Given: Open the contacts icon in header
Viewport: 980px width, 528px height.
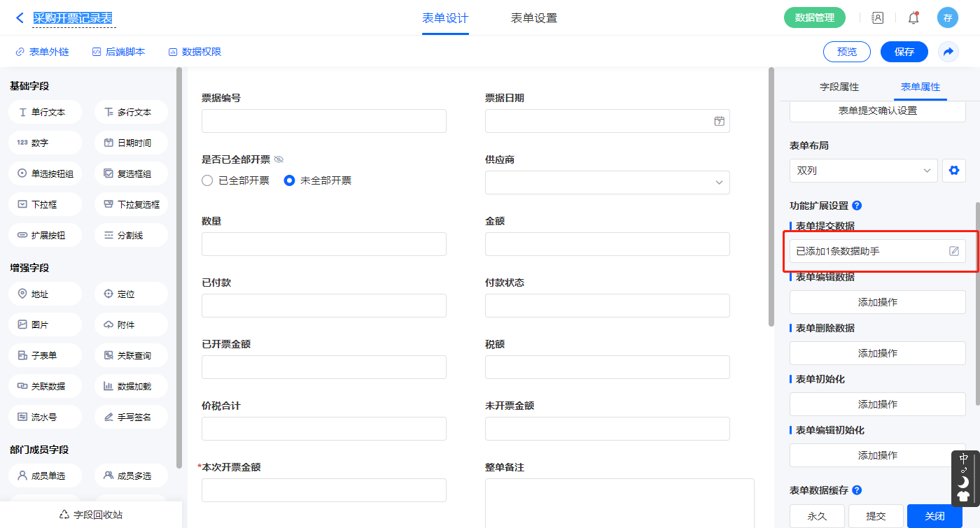Looking at the screenshot, I should [877, 18].
